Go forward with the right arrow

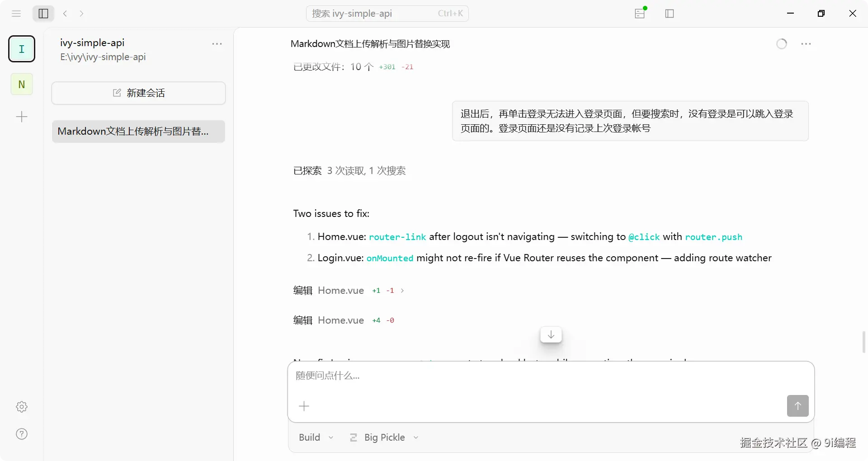81,14
